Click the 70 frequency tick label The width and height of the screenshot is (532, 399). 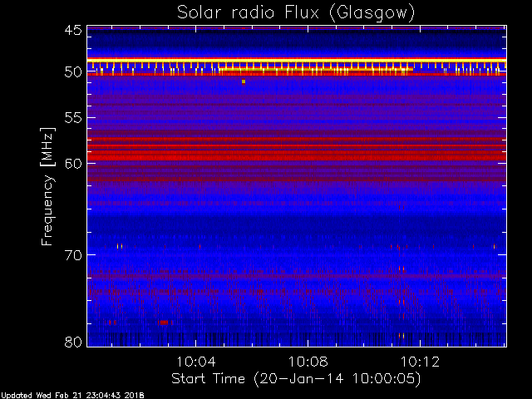pos(73,255)
